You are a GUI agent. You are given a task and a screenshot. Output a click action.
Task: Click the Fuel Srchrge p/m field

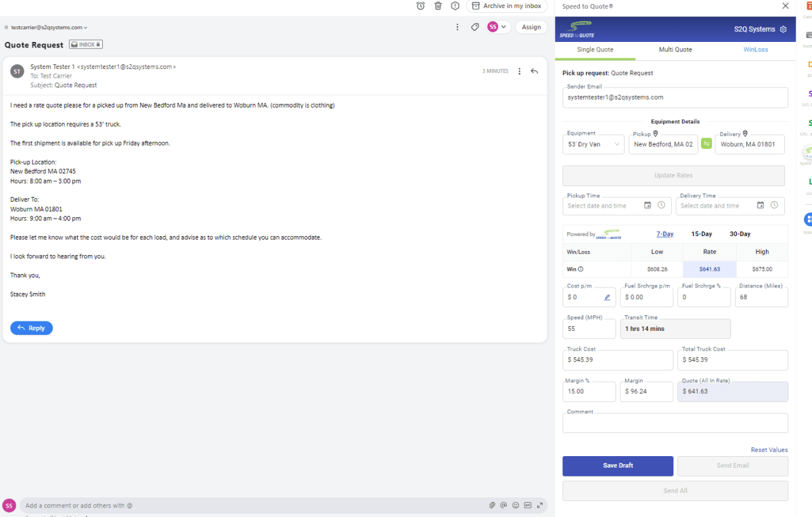click(x=646, y=297)
